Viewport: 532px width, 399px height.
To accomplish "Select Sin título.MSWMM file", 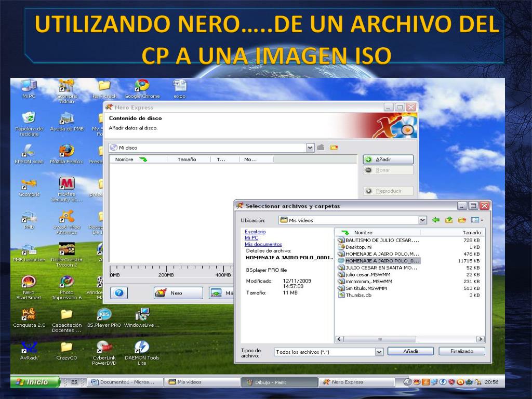I will point(409,288).
